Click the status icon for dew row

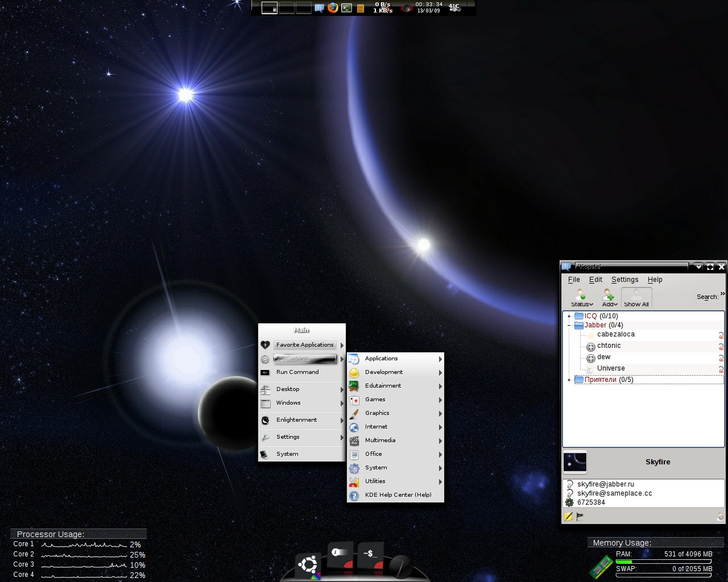pyautogui.click(x=721, y=358)
